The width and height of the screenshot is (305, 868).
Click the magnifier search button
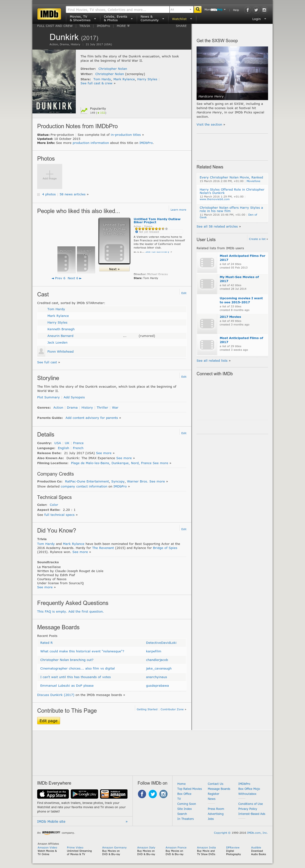(198, 10)
